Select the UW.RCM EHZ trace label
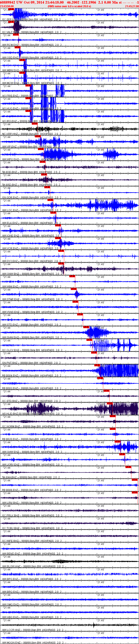The width and height of the screenshot is (139, 644). (x=31, y=45)
